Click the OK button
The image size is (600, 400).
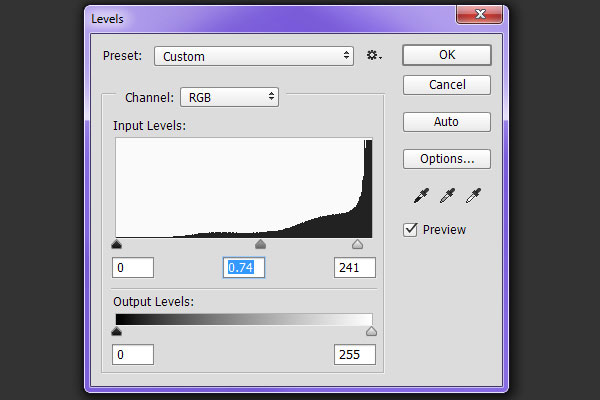click(446, 55)
